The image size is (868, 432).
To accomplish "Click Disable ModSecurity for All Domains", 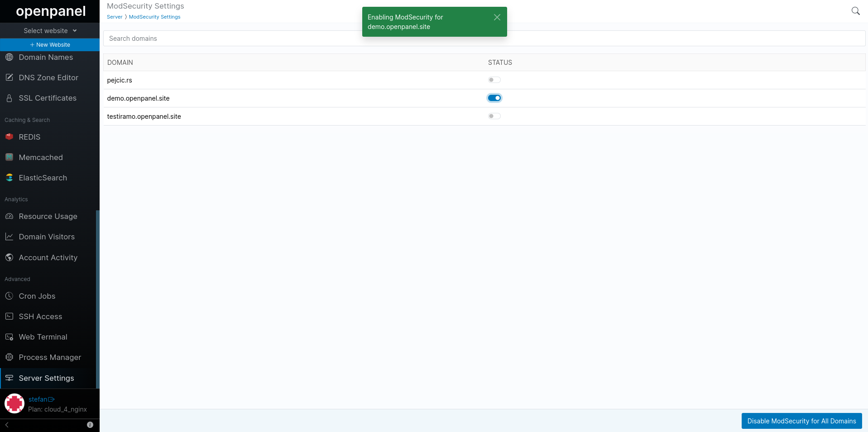I will [x=801, y=421].
